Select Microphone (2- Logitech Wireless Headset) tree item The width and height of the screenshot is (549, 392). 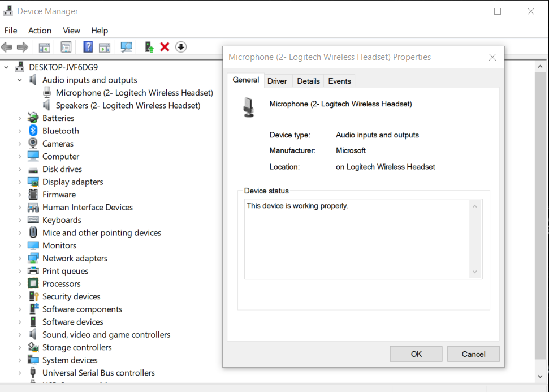(x=135, y=92)
